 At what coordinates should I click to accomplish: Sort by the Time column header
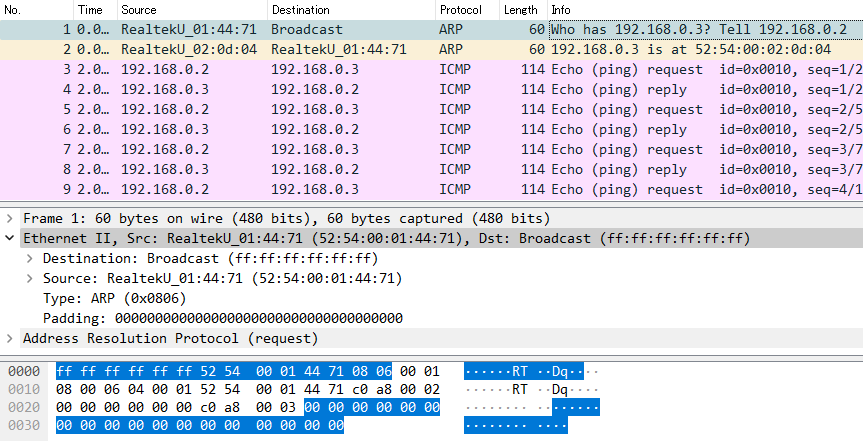tap(90, 8)
